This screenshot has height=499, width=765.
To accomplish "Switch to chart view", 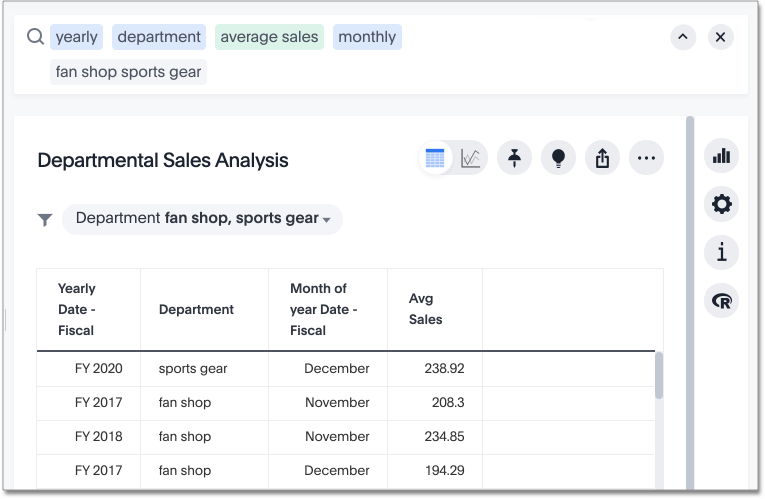I will [x=471, y=159].
